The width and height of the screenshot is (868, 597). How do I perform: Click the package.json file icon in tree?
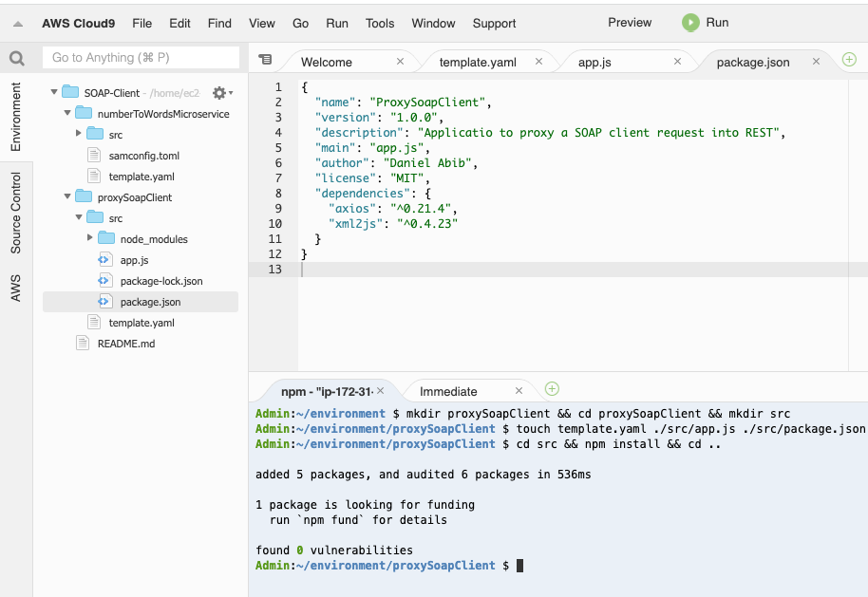[x=105, y=302]
